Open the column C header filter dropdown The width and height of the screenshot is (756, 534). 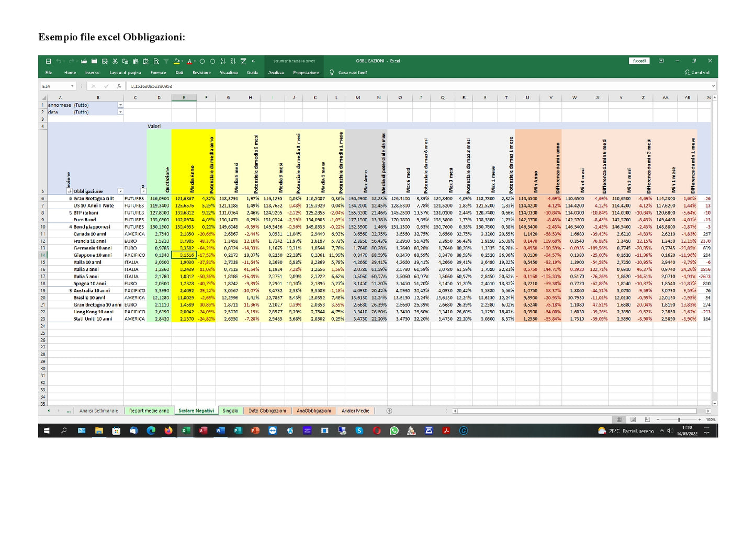[x=144, y=191]
